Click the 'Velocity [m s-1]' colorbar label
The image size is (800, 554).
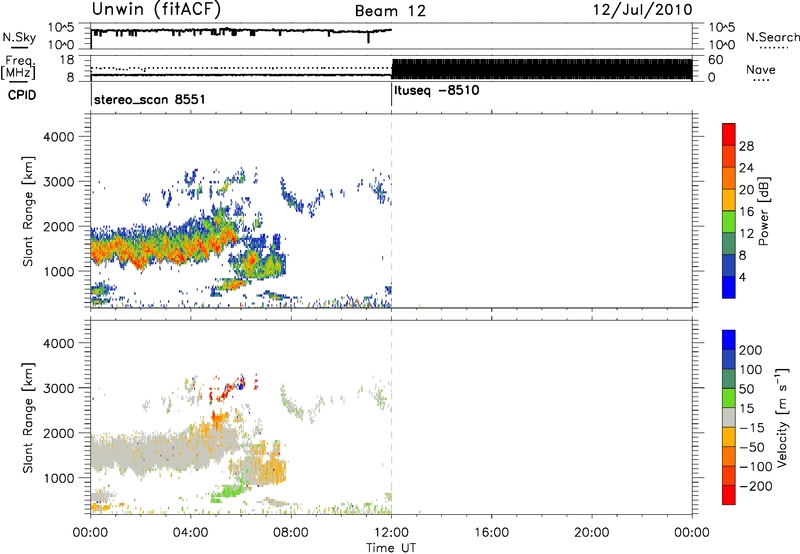[781, 417]
